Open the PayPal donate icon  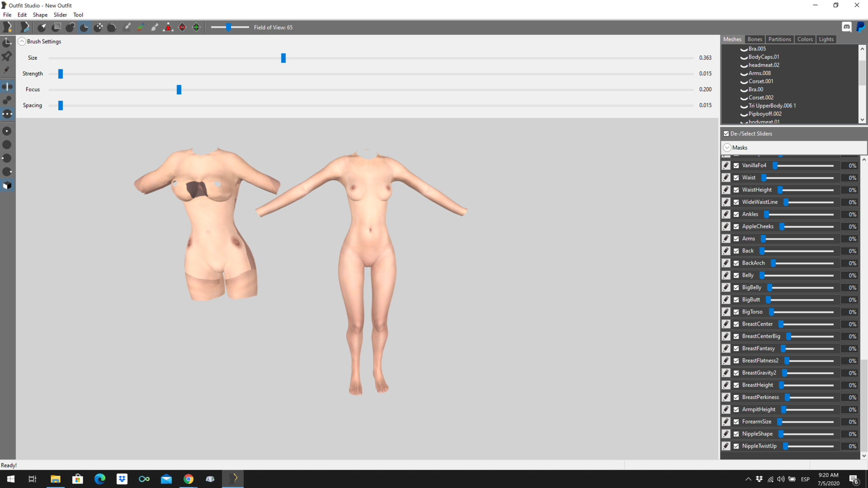(x=861, y=28)
